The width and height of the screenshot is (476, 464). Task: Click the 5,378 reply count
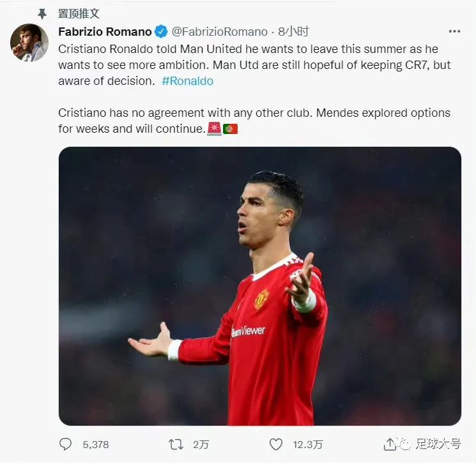[x=96, y=444]
